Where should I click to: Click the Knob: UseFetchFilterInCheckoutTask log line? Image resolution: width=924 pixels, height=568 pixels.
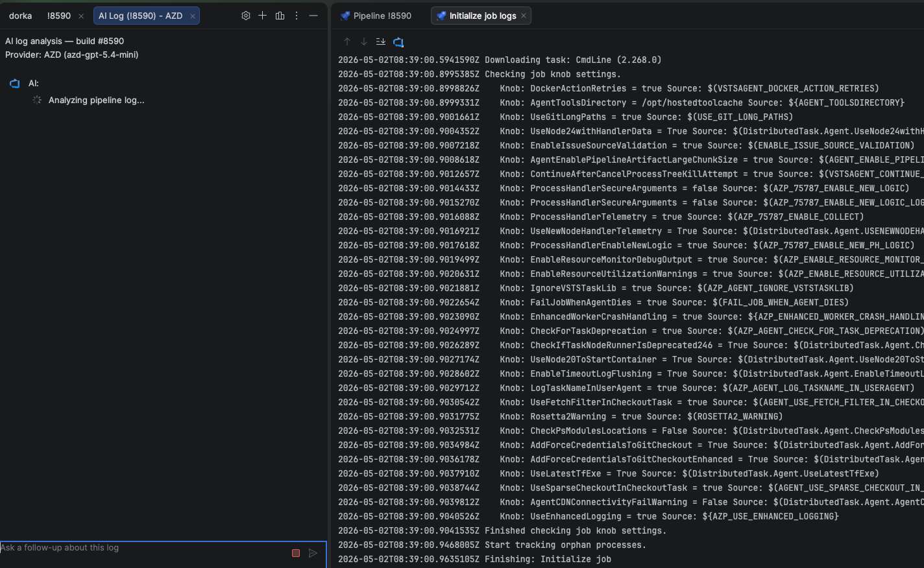pyautogui.click(x=631, y=402)
